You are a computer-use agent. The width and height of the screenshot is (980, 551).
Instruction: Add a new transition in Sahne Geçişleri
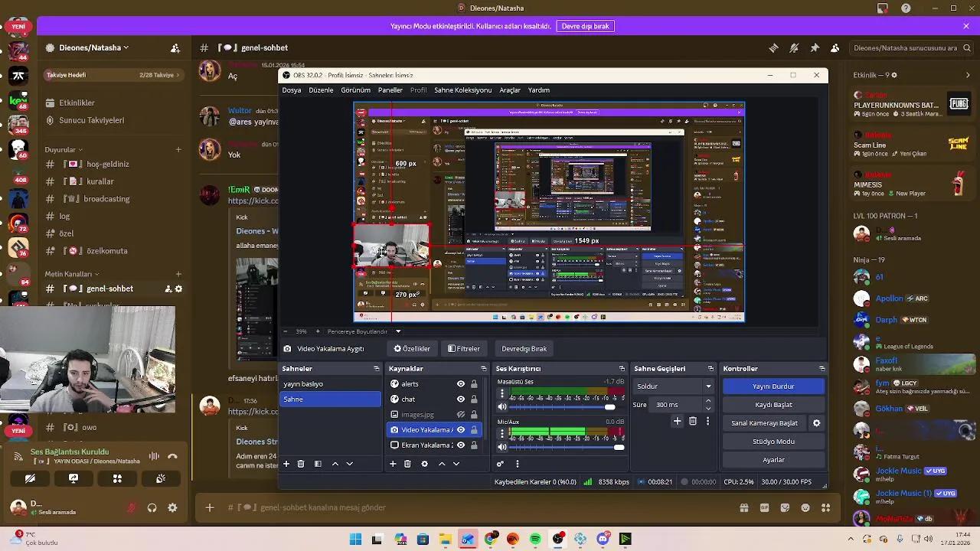click(x=677, y=421)
